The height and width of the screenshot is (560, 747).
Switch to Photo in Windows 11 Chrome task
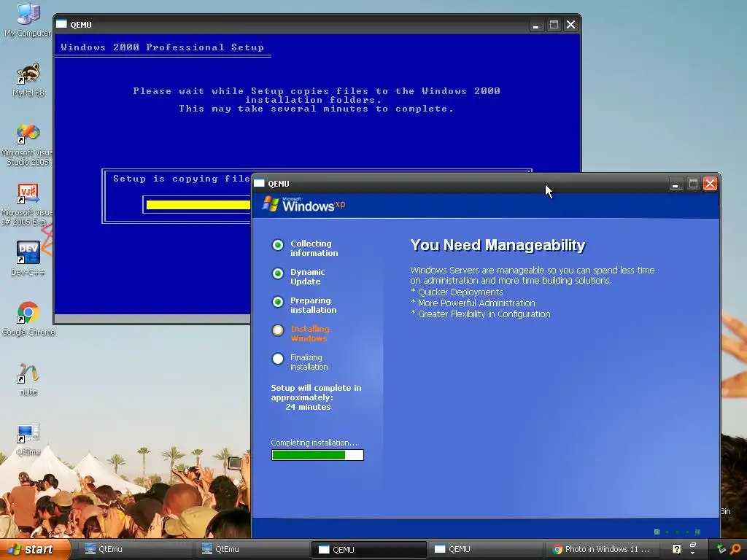[602, 549]
